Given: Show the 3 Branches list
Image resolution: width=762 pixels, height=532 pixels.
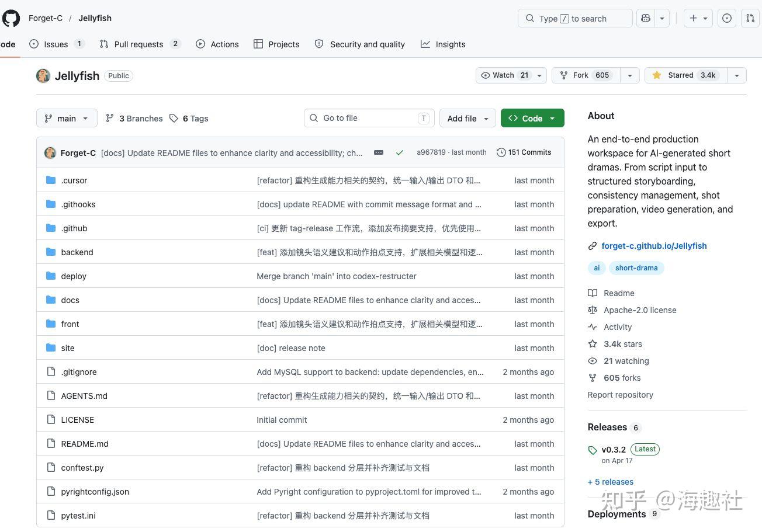Looking at the screenshot, I should click(134, 119).
